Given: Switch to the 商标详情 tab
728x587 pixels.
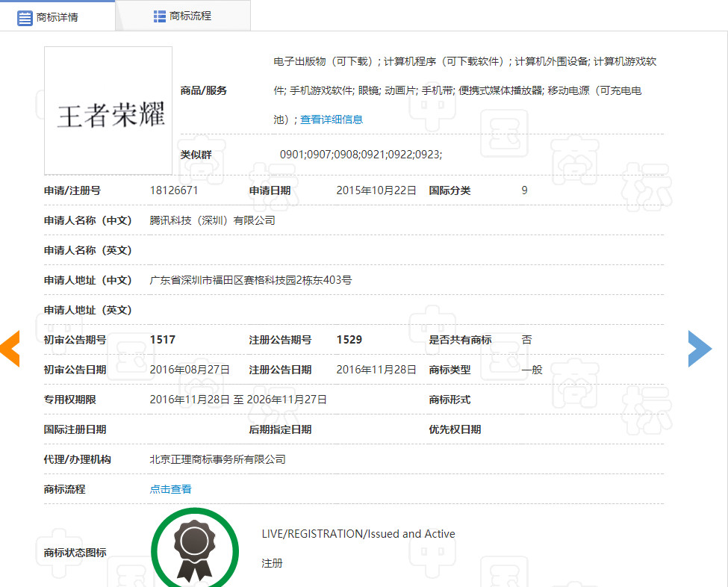Looking at the screenshot, I should click(57, 16).
